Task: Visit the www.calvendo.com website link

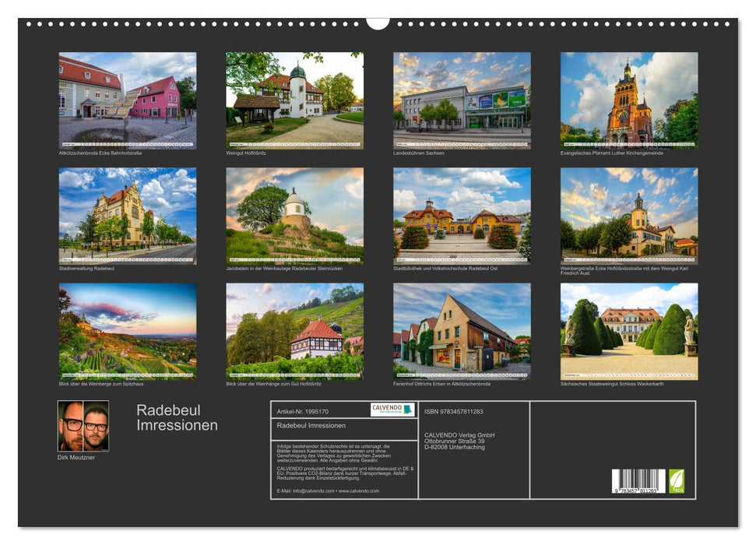Action: coord(358,490)
